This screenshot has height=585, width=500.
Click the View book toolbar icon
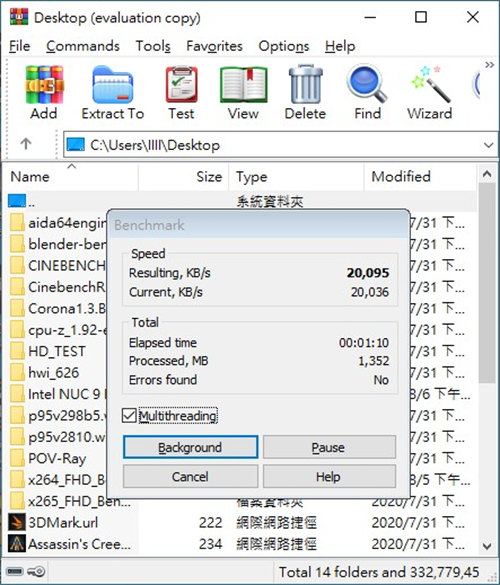[243, 85]
